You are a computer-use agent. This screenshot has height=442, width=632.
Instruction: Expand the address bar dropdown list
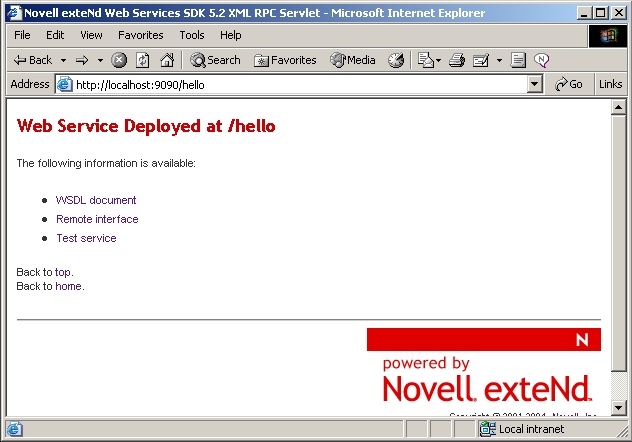[x=534, y=85]
